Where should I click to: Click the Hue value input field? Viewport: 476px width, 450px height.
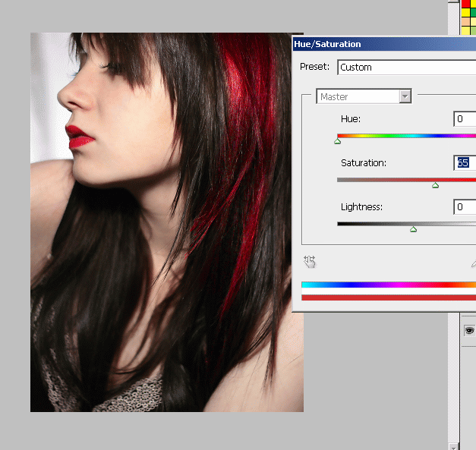pyautogui.click(x=465, y=119)
